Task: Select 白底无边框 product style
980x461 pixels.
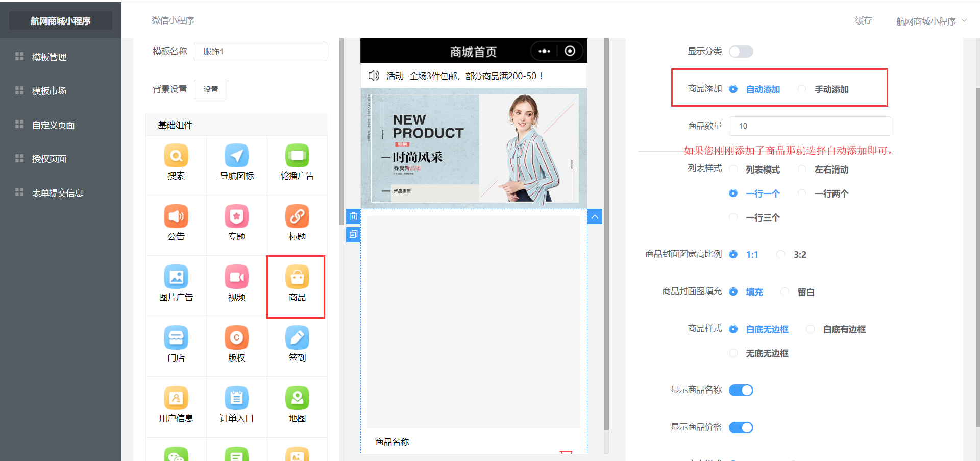Action: pyautogui.click(x=759, y=329)
